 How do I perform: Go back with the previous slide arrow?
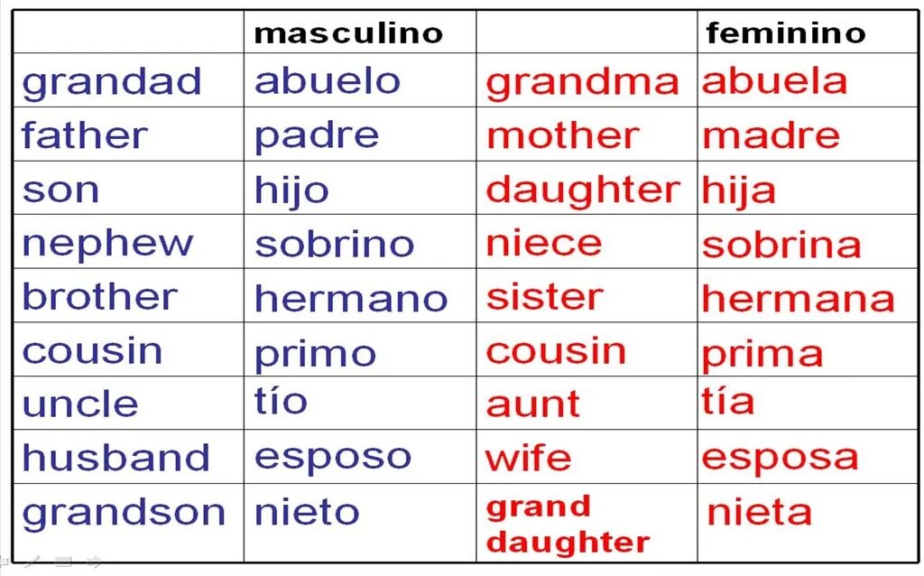click(5, 561)
